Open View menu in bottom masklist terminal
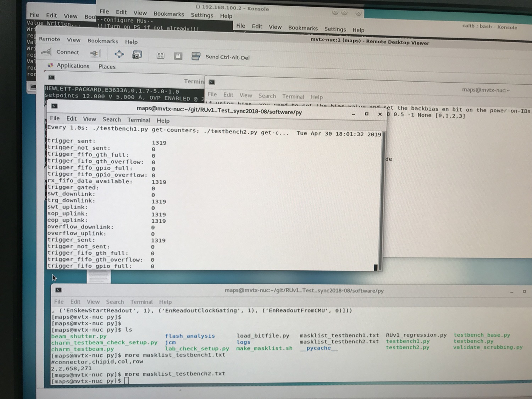Screen dimensions: 532x399 93,302
